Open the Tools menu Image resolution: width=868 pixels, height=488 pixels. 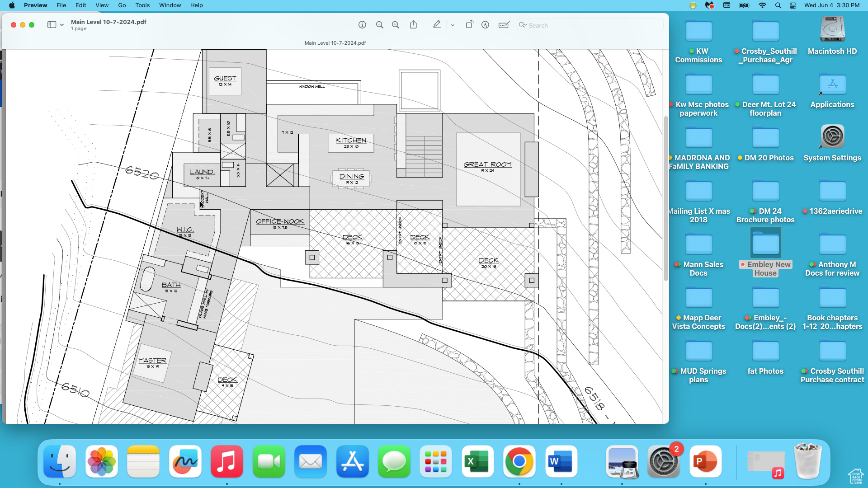tap(142, 5)
